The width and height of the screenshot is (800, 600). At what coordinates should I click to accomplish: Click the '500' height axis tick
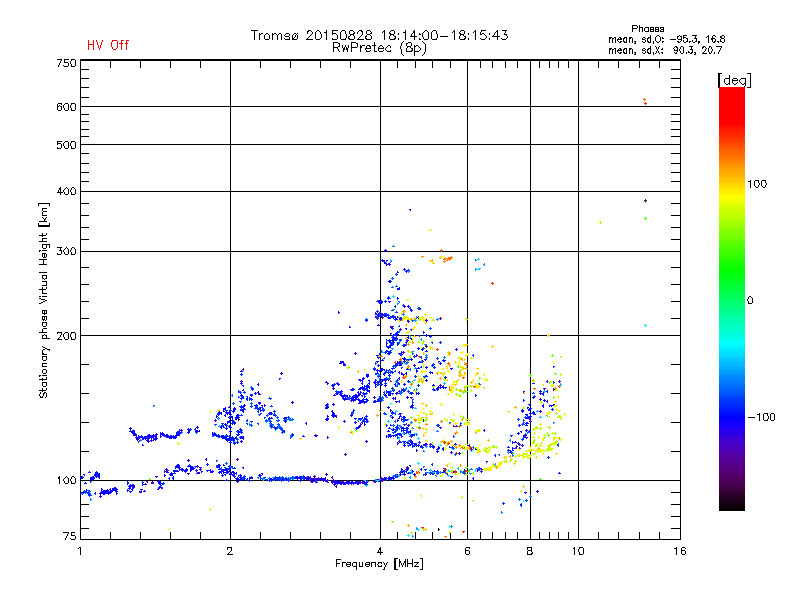pyautogui.click(x=66, y=145)
